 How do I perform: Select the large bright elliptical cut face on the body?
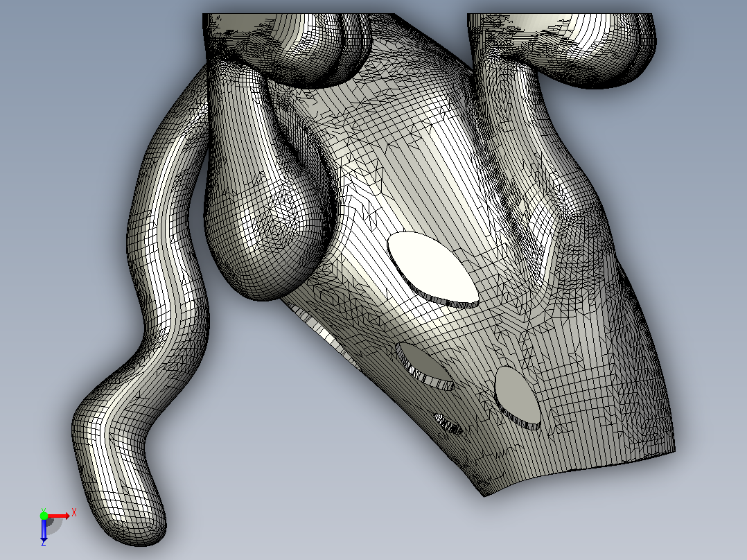(x=432, y=270)
